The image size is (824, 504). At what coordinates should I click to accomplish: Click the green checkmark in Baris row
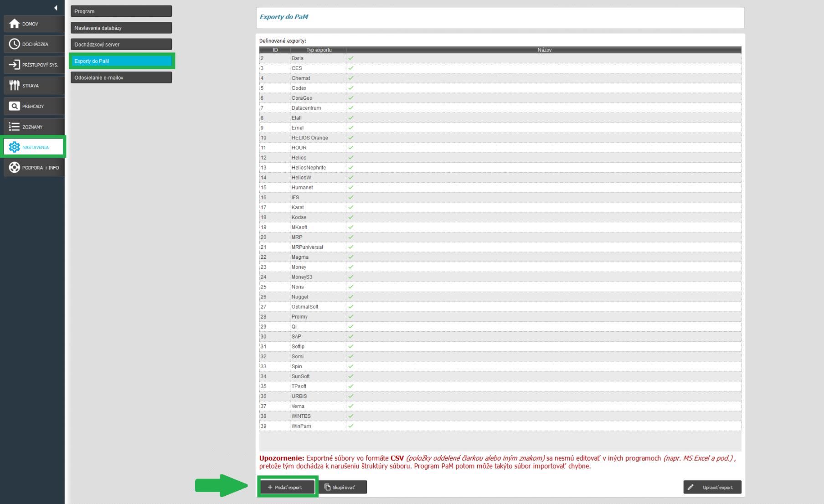click(351, 58)
